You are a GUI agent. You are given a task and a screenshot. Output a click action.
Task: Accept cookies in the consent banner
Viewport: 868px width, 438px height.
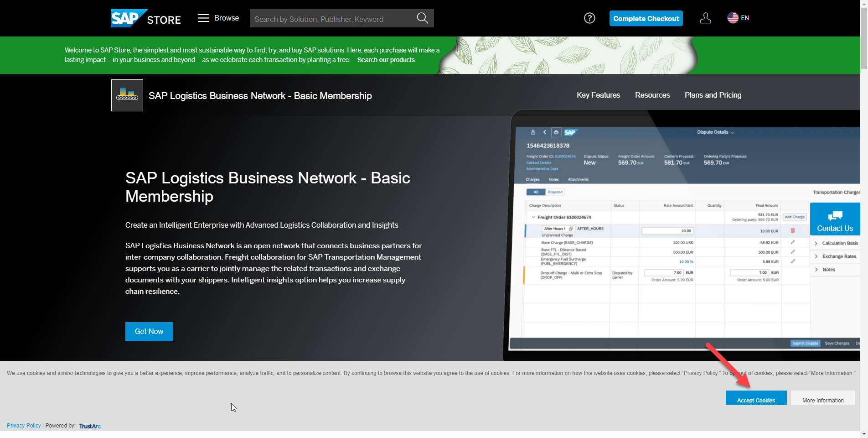[756, 398]
